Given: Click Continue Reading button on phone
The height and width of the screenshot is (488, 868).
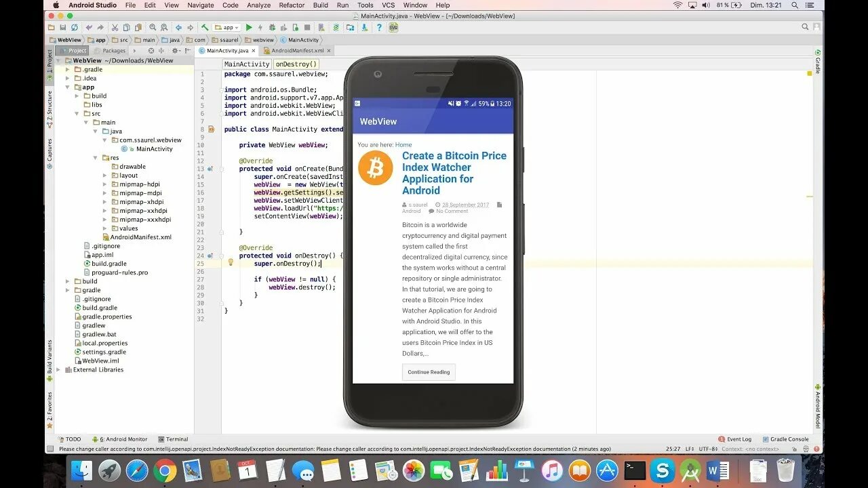Looking at the screenshot, I should 429,372.
